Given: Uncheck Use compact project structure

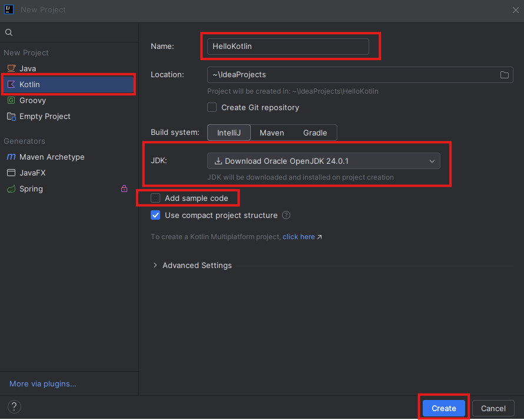Looking at the screenshot, I should [x=155, y=215].
